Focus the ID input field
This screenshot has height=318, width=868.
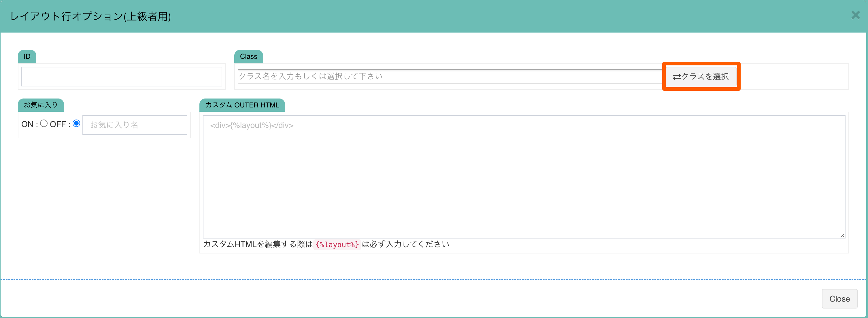[x=122, y=76]
